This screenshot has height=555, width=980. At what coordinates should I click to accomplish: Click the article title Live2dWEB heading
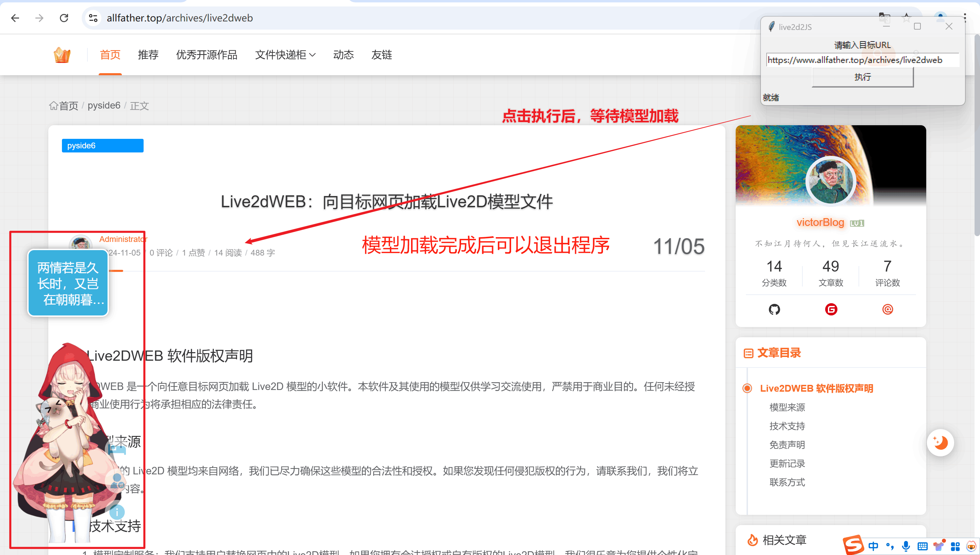click(x=387, y=202)
